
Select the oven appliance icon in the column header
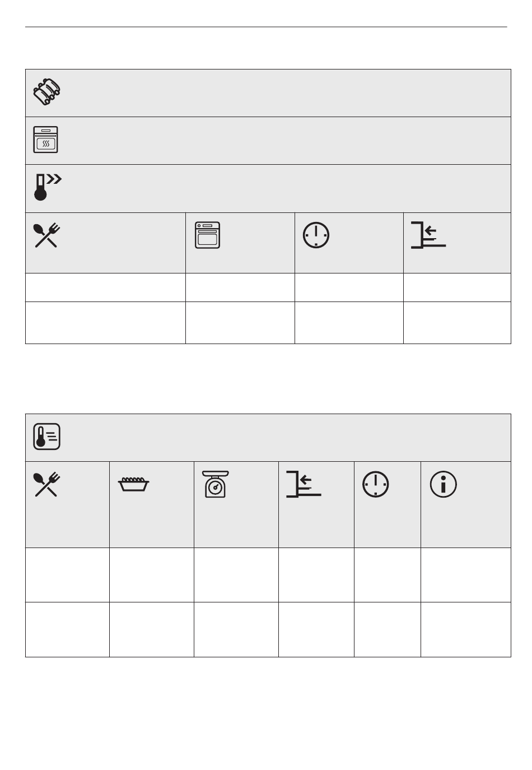[207, 235]
